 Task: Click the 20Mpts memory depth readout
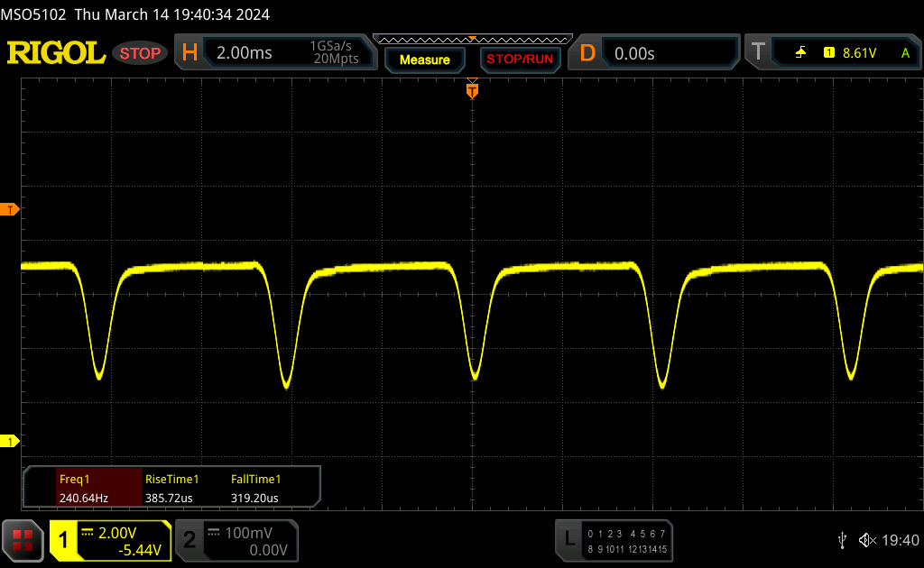point(336,59)
